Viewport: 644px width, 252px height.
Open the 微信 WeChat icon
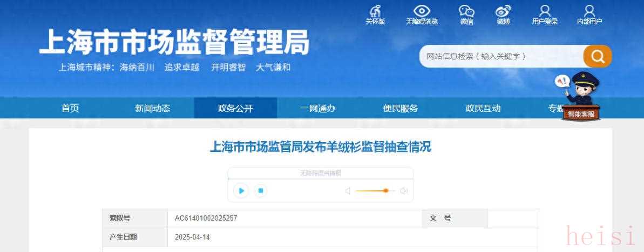click(x=466, y=11)
